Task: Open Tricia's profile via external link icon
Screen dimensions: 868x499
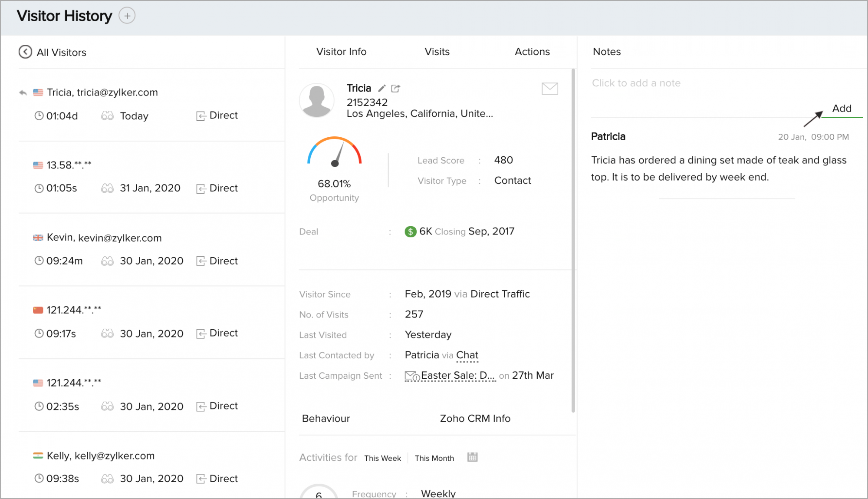Action: coord(395,89)
